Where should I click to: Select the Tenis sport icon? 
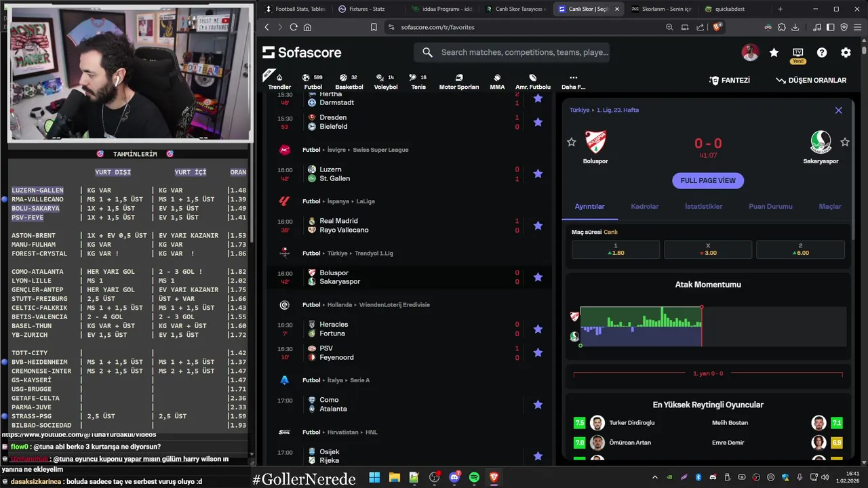tap(418, 81)
